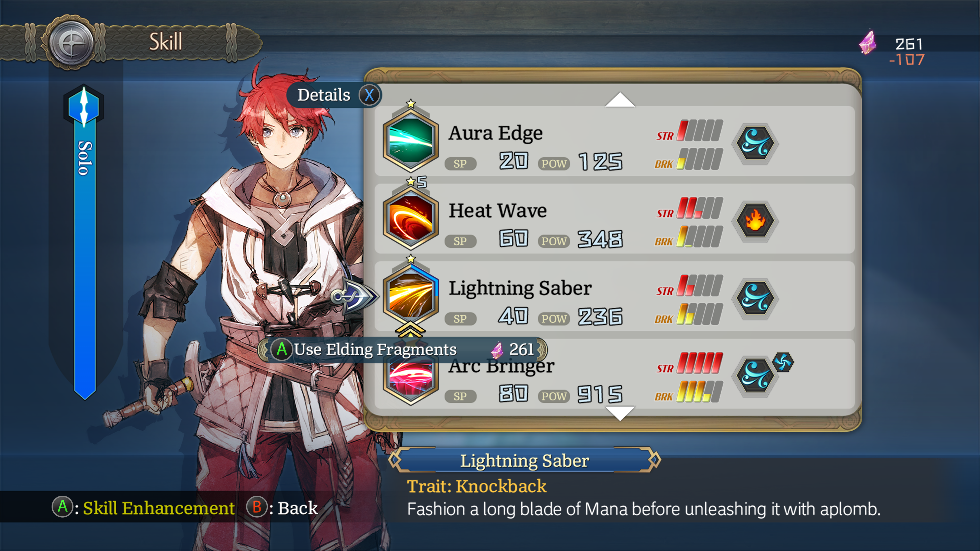Click the wind element icon for Aura Edge

pos(755,143)
